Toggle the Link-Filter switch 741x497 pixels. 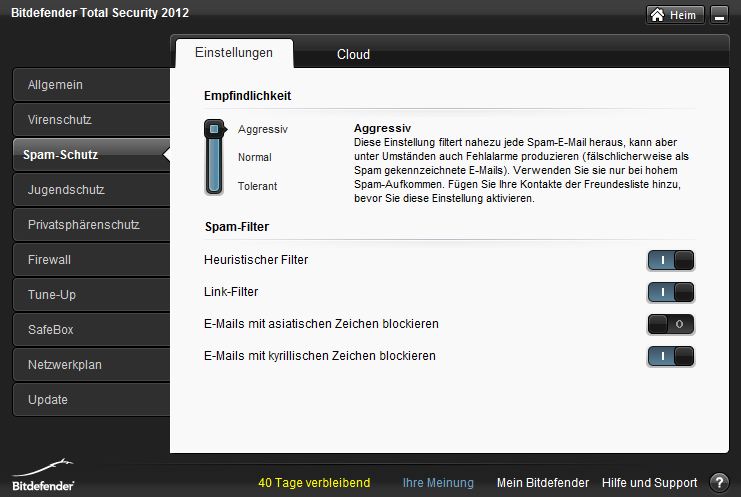[671, 292]
